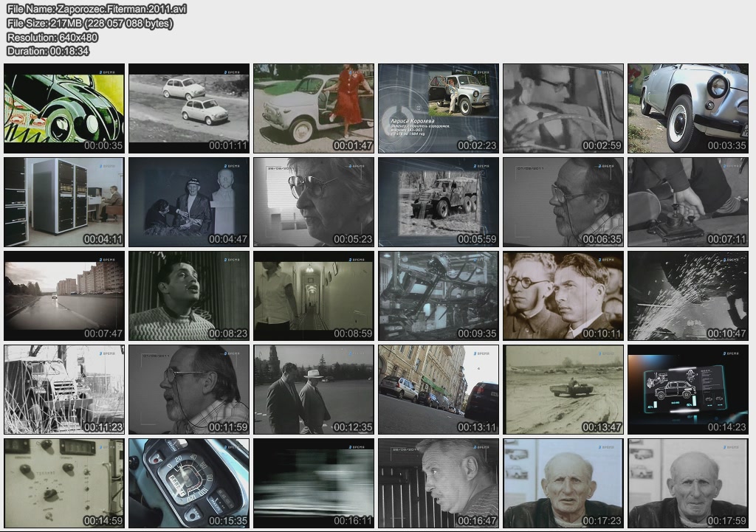Click the last thumbnail at 00:17:59
Viewport: 756px width, 532px height.
[688, 483]
